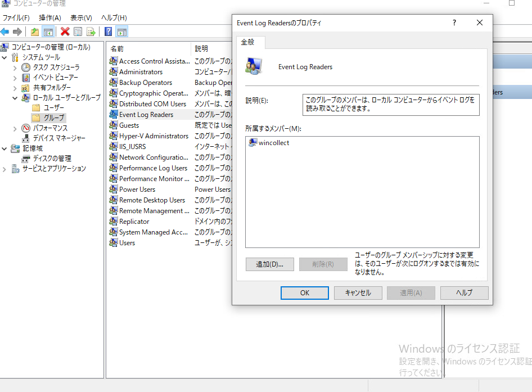Select Network Configuratio... row
Viewport: 532px width, 392px height.
(170, 157)
